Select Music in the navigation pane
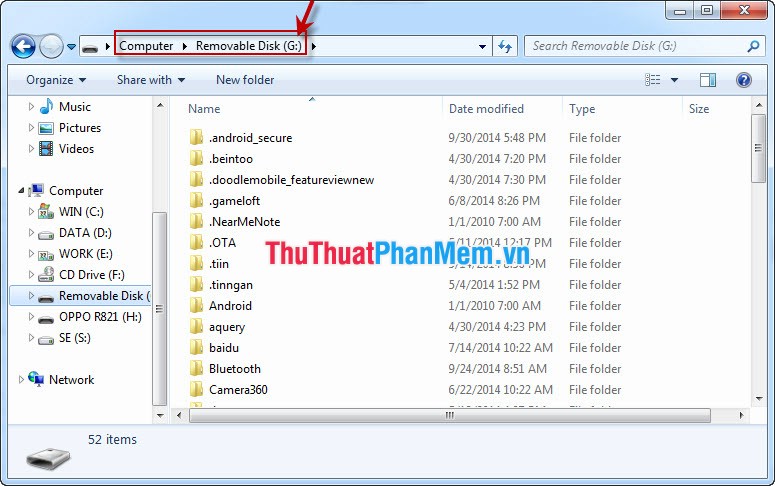 click(74, 107)
